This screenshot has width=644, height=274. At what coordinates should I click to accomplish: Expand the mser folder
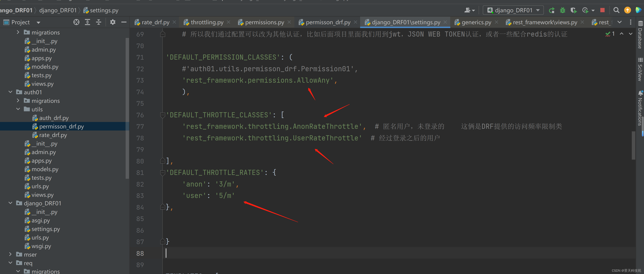(10, 254)
